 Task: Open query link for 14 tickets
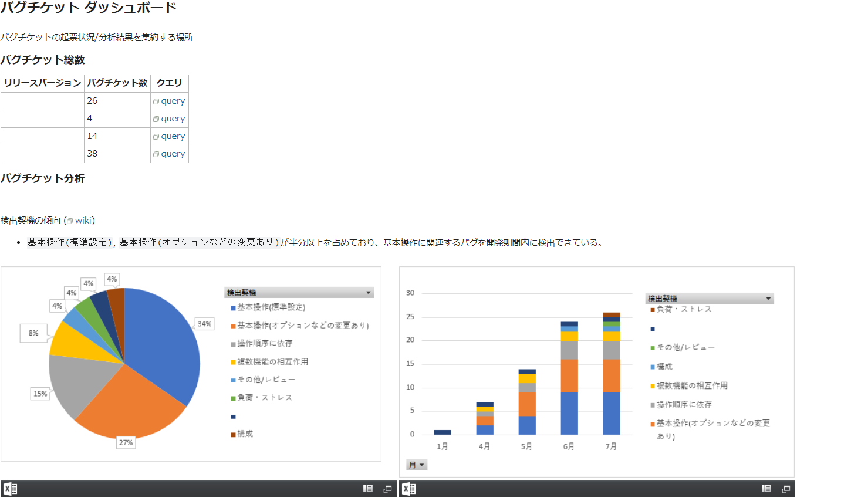173,136
